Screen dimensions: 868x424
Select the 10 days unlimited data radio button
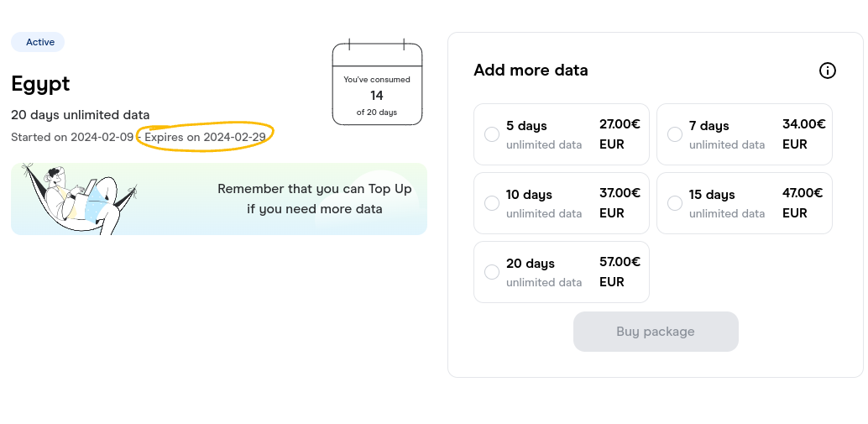(492, 203)
